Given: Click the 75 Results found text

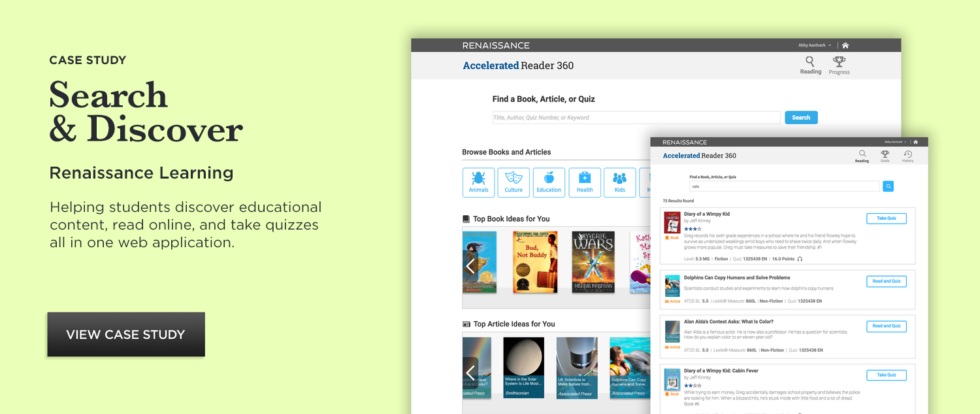Looking at the screenshot, I should pyautogui.click(x=678, y=201).
